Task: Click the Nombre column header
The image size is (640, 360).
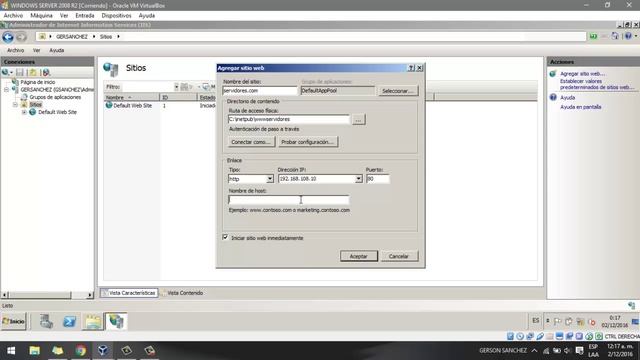Action: pos(131,97)
